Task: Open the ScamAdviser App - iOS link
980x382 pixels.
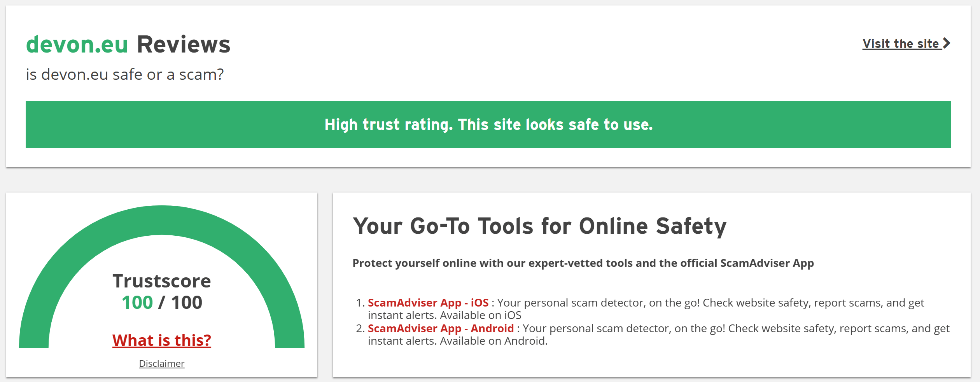Action: point(428,303)
